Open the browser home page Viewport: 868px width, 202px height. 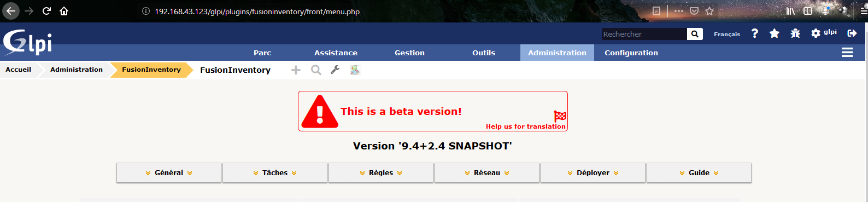click(64, 11)
